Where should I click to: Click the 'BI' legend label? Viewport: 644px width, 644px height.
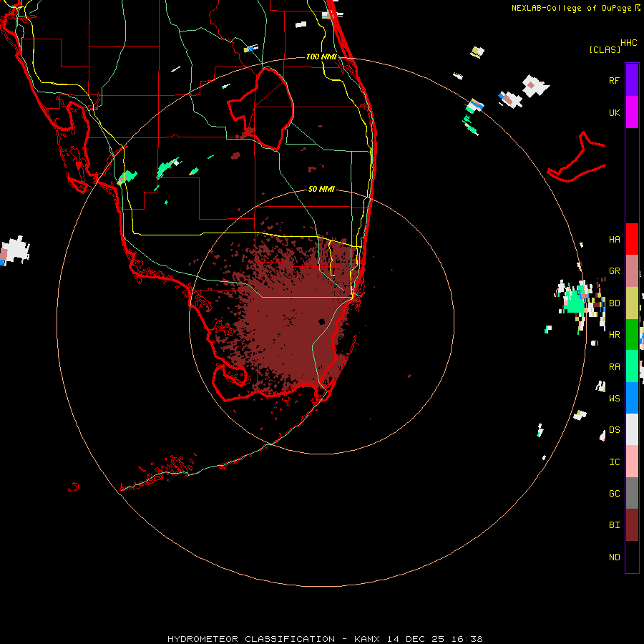pyautogui.click(x=614, y=525)
